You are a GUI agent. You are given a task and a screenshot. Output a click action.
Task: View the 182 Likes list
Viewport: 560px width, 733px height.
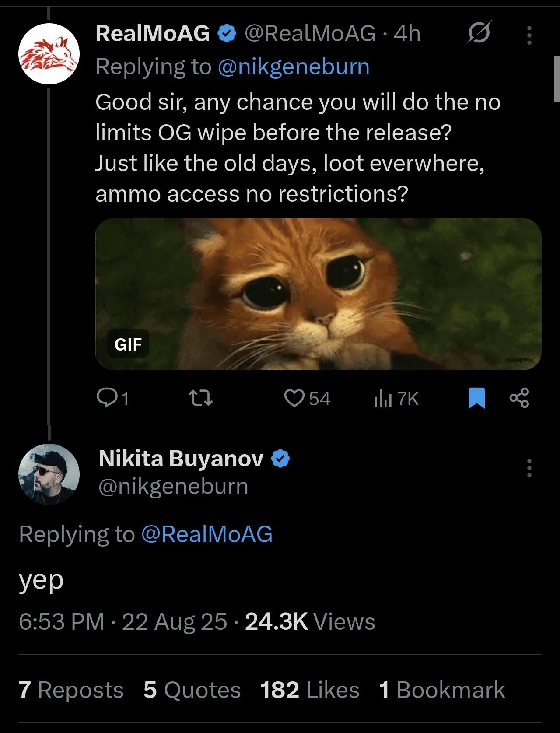[309, 690]
